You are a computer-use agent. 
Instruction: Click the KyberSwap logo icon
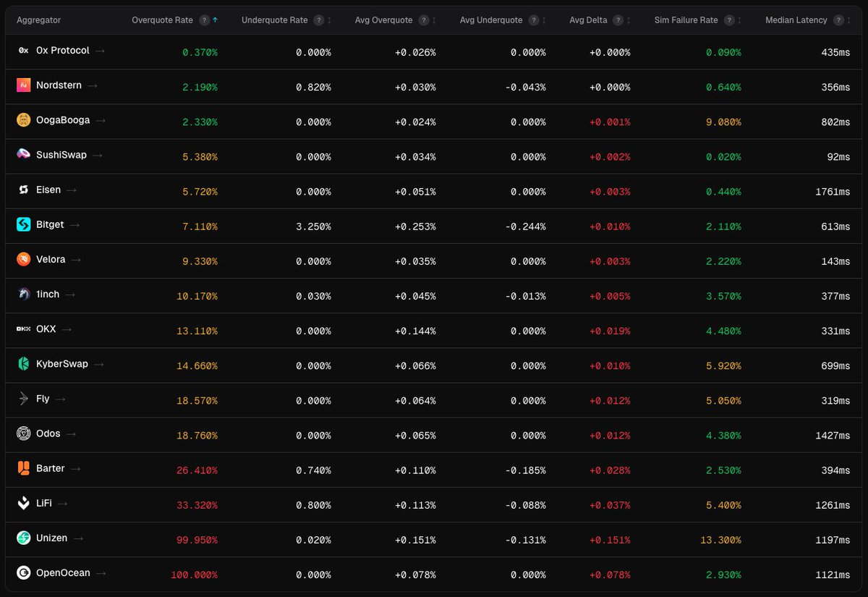pyautogui.click(x=23, y=364)
